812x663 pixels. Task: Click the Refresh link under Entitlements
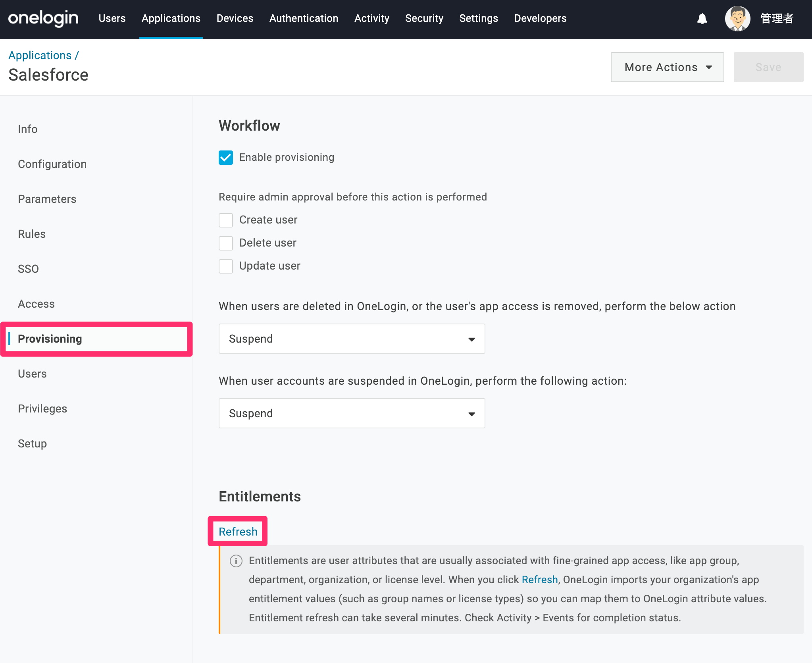coord(238,532)
